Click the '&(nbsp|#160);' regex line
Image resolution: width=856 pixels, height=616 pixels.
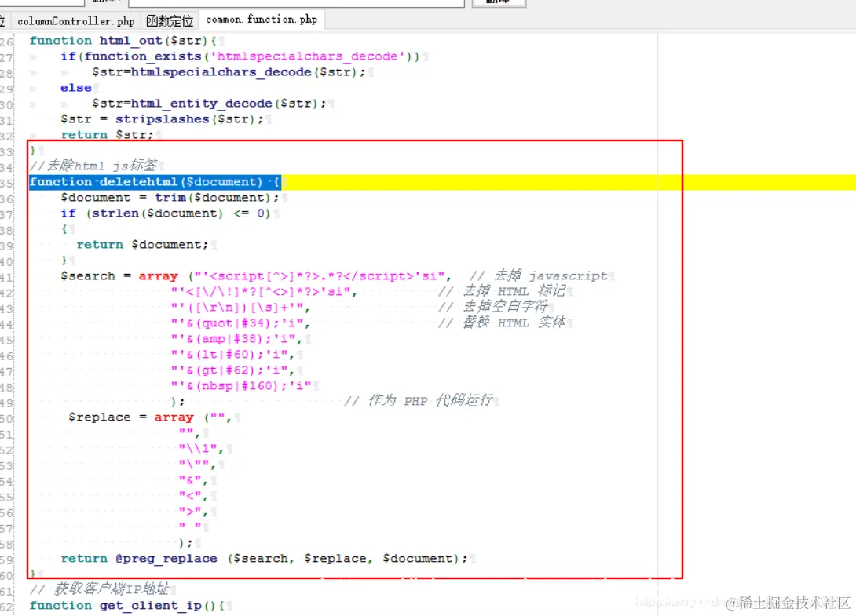tap(241, 386)
